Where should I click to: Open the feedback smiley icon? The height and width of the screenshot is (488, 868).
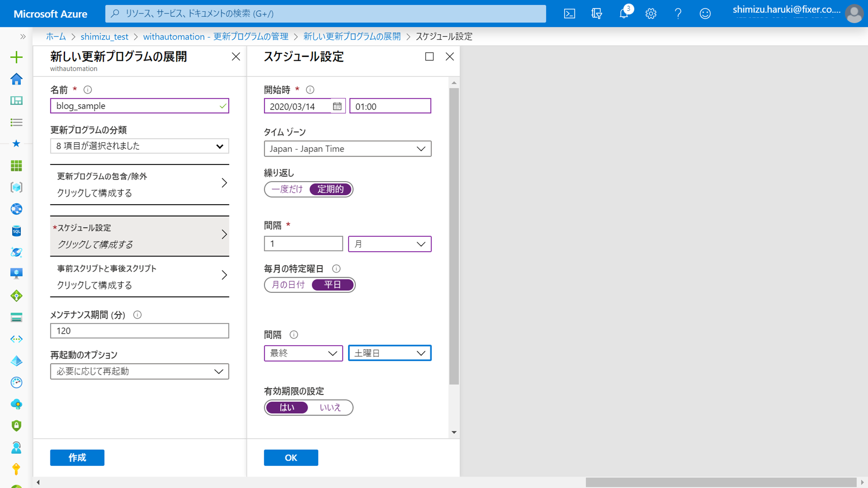click(705, 13)
